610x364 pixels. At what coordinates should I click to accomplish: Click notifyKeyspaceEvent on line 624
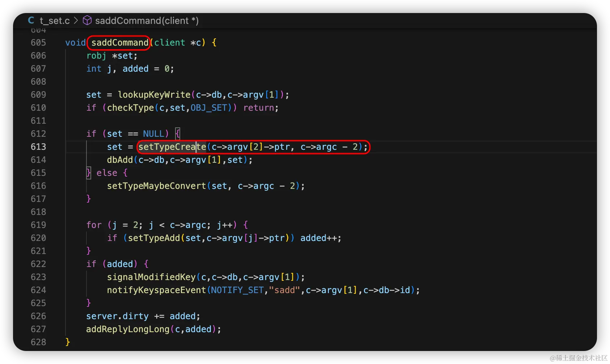(x=157, y=290)
